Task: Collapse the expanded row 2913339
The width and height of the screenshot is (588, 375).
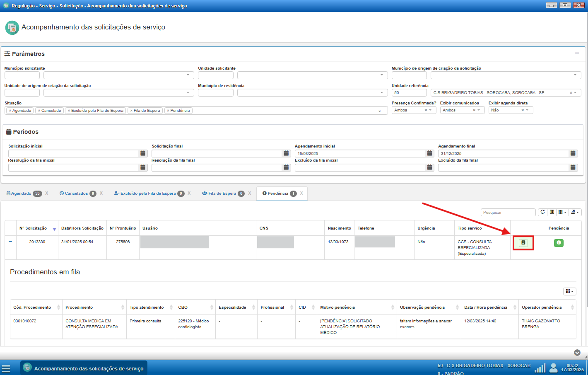Action: coord(10,242)
